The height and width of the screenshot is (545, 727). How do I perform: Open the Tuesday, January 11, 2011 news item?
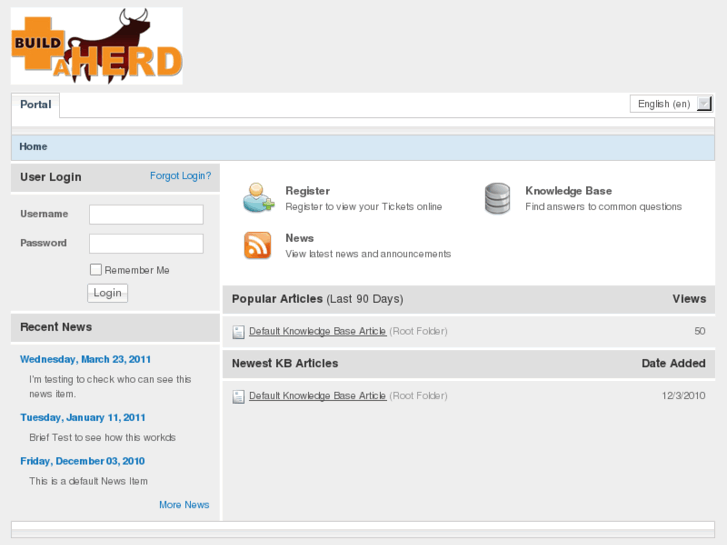[x=83, y=417]
